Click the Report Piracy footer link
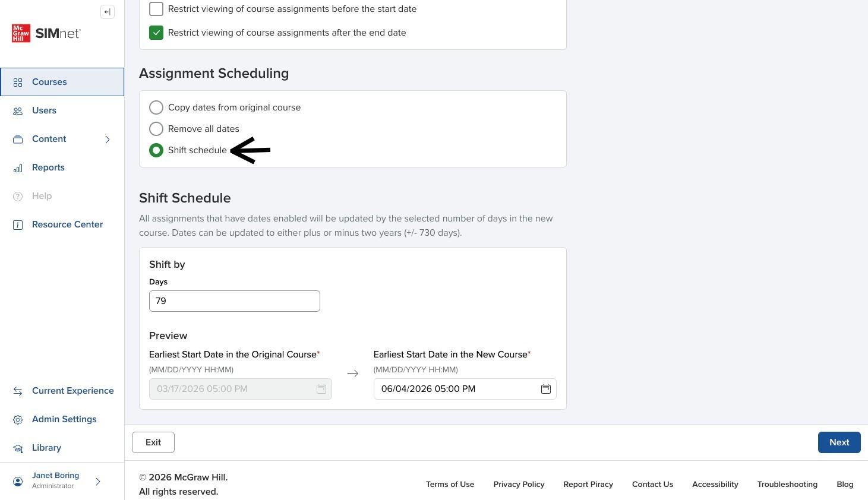 click(x=588, y=485)
